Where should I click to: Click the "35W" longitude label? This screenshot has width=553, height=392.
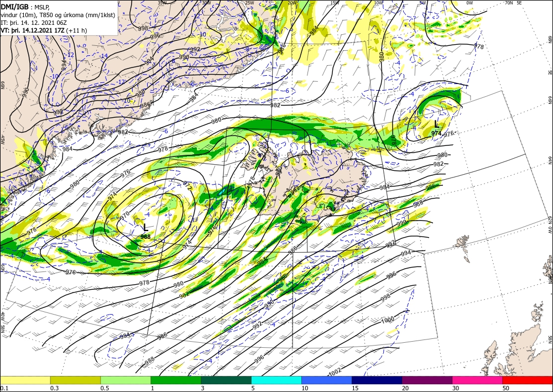[162, 3]
